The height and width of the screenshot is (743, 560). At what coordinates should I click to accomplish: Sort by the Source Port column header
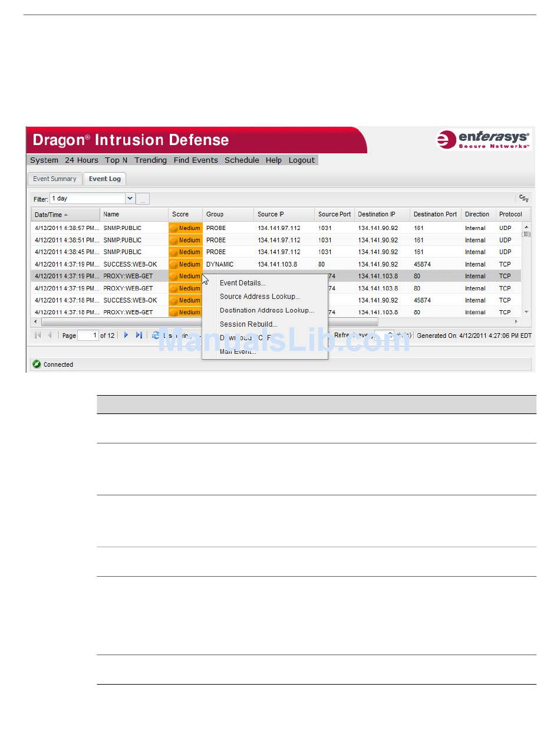pos(334,215)
